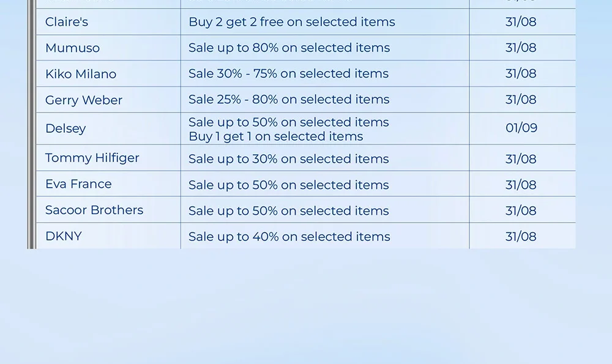The width and height of the screenshot is (612, 364).
Task: Select the end date in the DKNY row
Action: coord(521,237)
